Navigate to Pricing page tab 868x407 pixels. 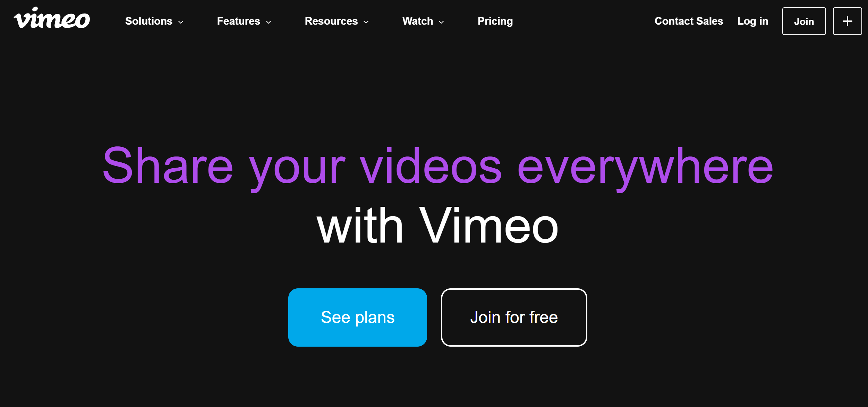coord(495,21)
